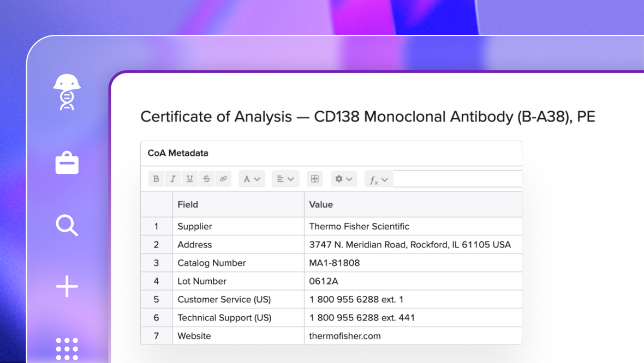Image resolution: width=644 pixels, height=363 pixels.
Task: Click the thermofisher.com website link
Action: [344, 336]
